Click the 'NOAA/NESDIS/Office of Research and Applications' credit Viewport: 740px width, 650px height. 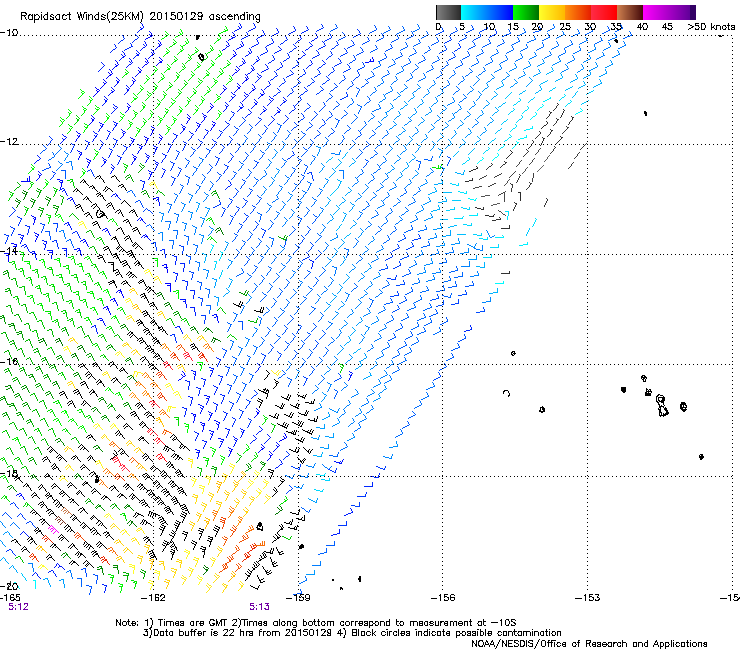[589, 644]
